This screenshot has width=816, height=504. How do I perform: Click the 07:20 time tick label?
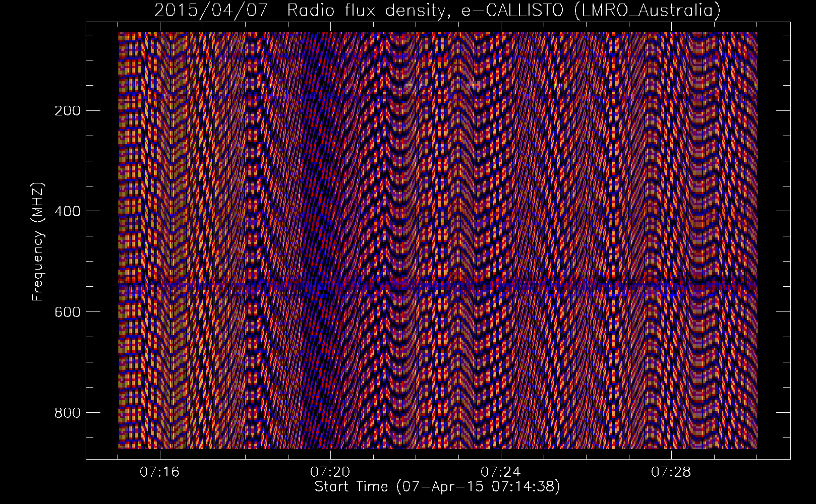[x=330, y=472]
